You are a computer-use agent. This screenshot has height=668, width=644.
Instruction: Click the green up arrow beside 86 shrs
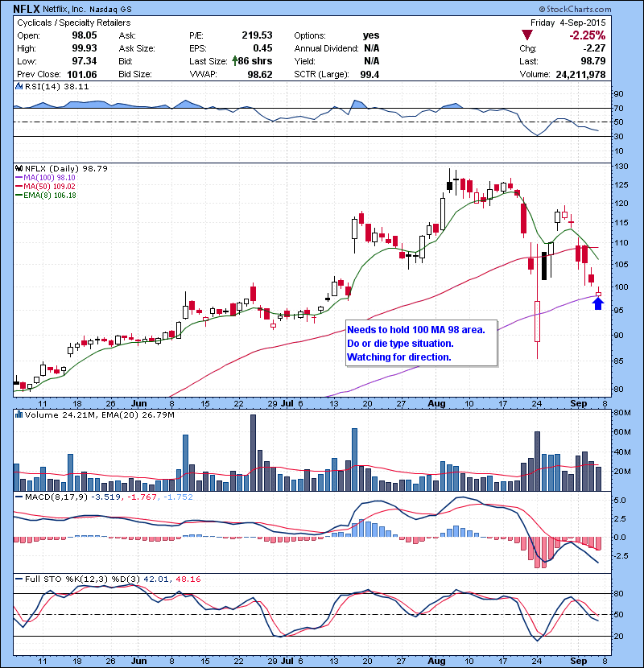click(x=234, y=61)
